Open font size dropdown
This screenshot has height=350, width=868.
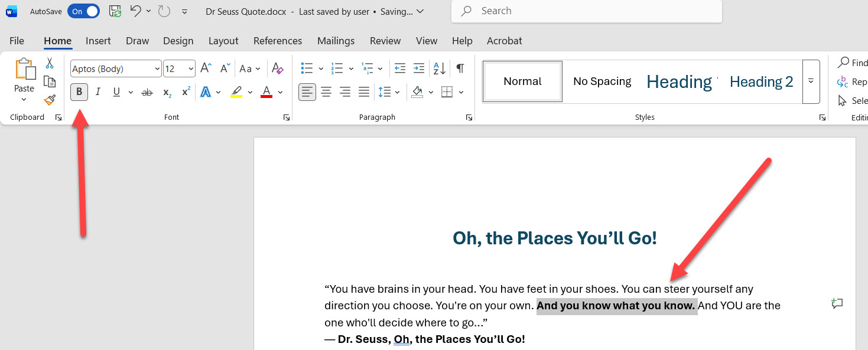pos(191,69)
